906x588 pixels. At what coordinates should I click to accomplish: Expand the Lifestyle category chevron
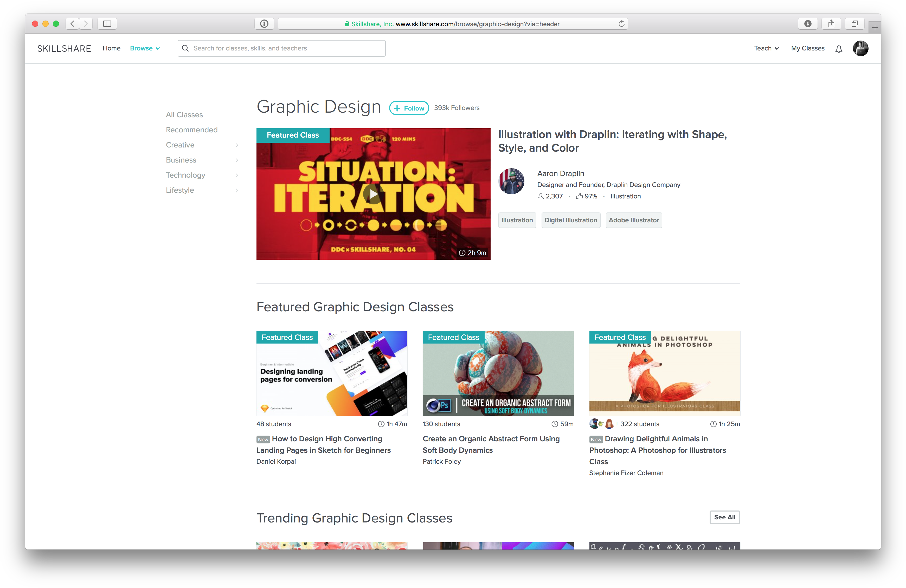pos(237,190)
